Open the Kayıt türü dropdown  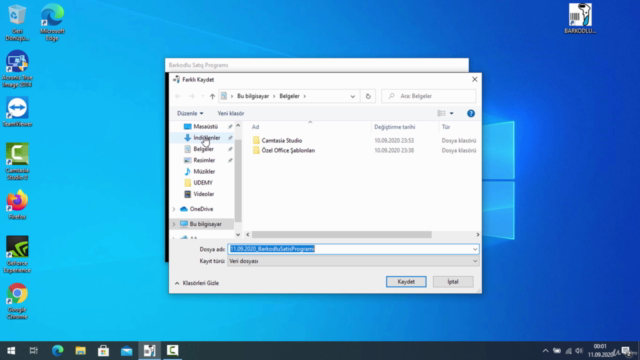353,261
